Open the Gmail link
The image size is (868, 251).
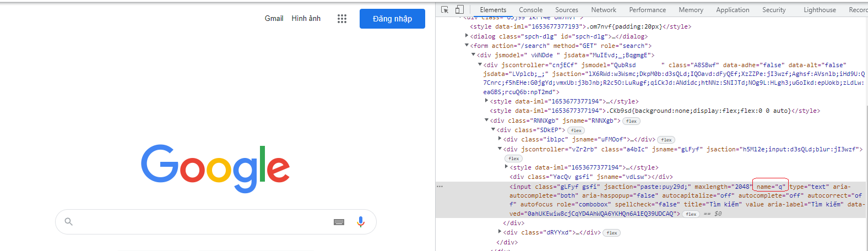tap(274, 18)
